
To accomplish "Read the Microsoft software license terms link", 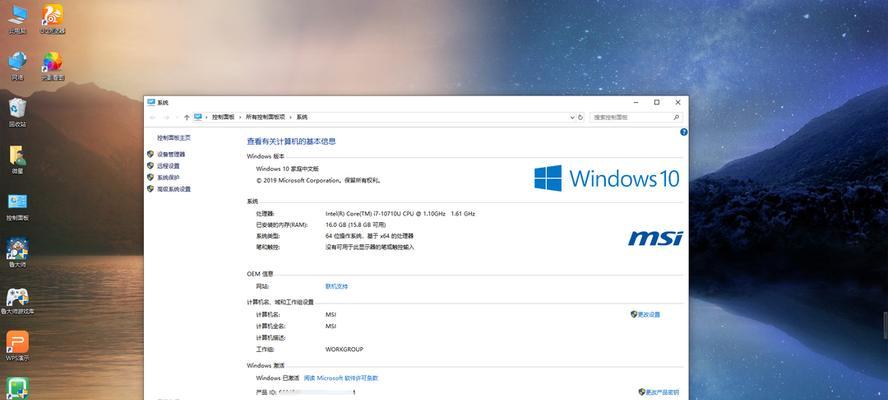I will (340, 378).
